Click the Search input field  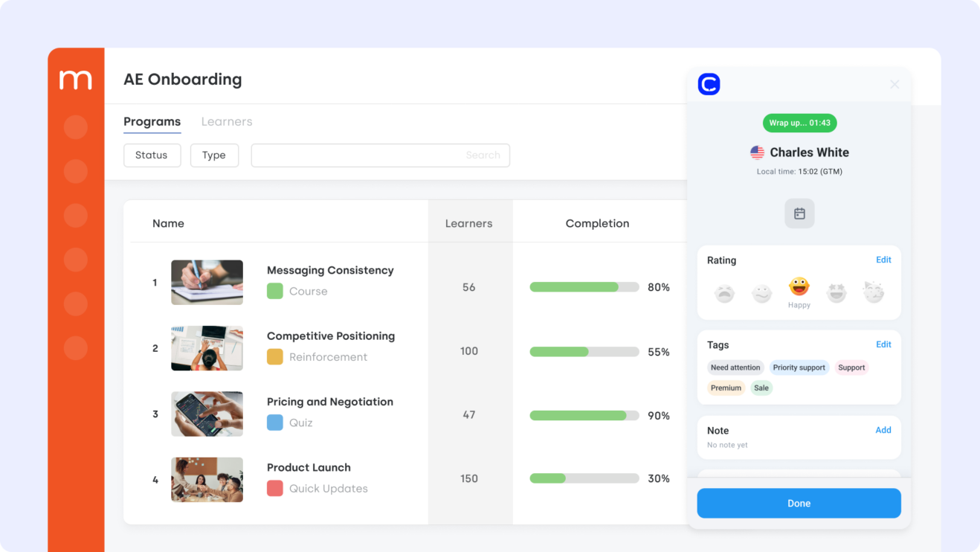click(380, 155)
